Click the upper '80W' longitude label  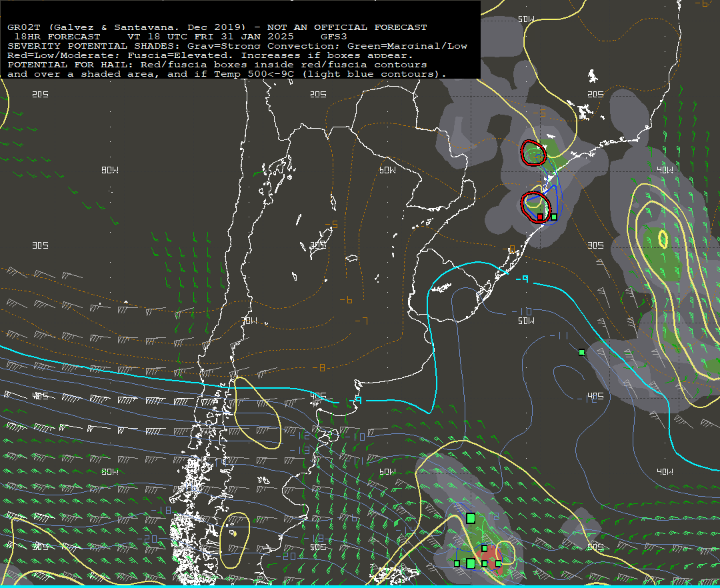click(x=110, y=170)
